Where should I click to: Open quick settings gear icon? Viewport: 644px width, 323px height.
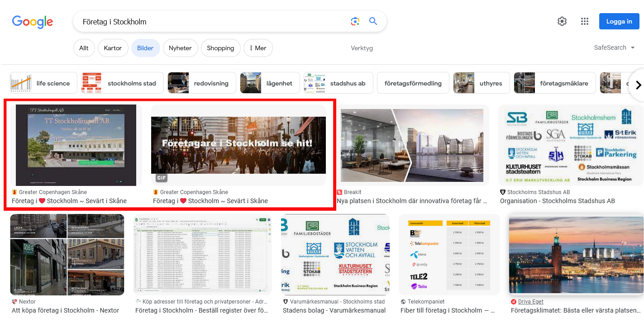click(562, 21)
